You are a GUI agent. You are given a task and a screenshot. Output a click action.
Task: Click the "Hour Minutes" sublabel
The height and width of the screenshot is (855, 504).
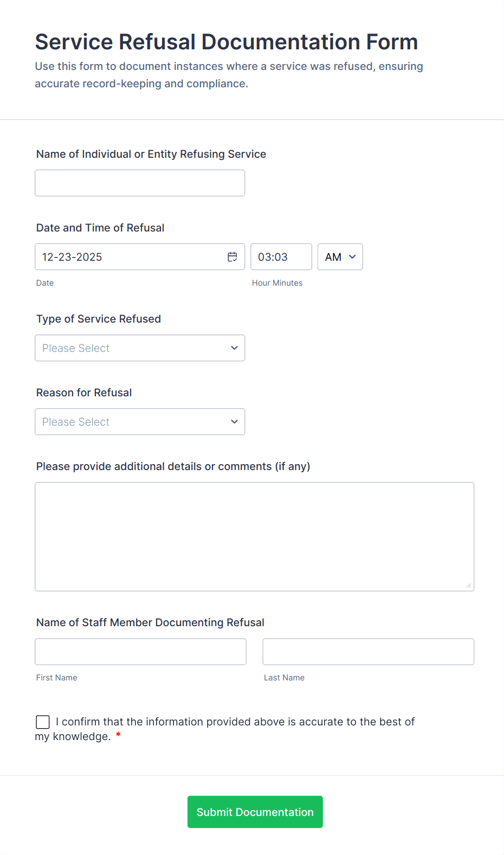tap(277, 283)
